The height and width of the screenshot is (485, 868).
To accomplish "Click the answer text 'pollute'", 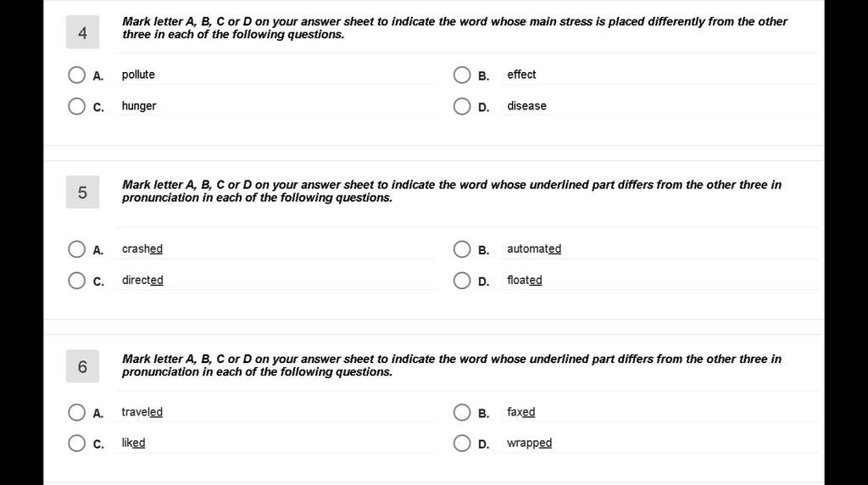I will tap(138, 74).
